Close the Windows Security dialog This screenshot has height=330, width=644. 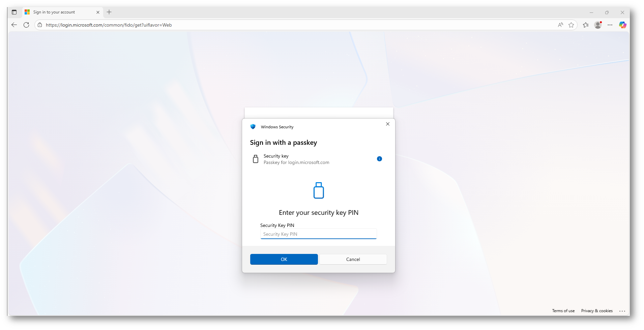point(388,124)
